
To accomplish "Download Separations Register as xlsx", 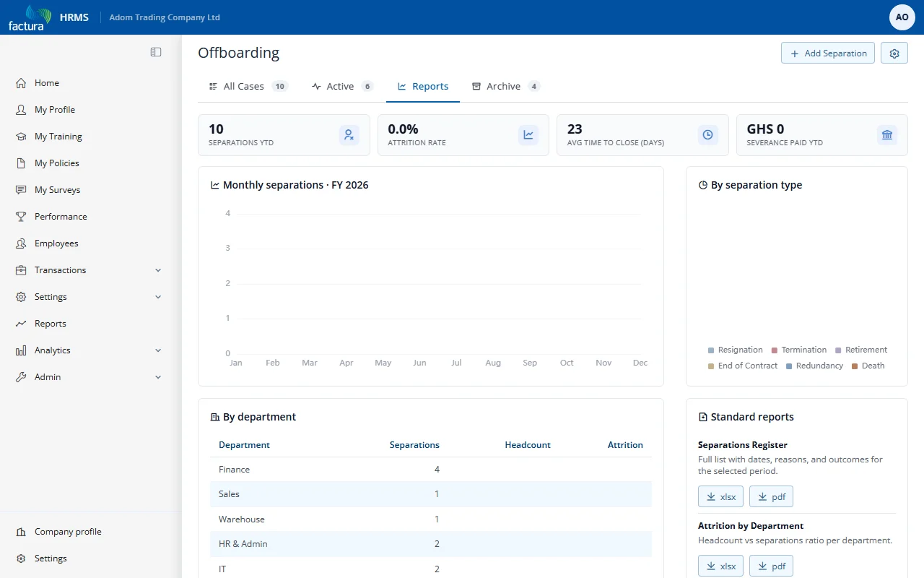I will coord(720,496).
